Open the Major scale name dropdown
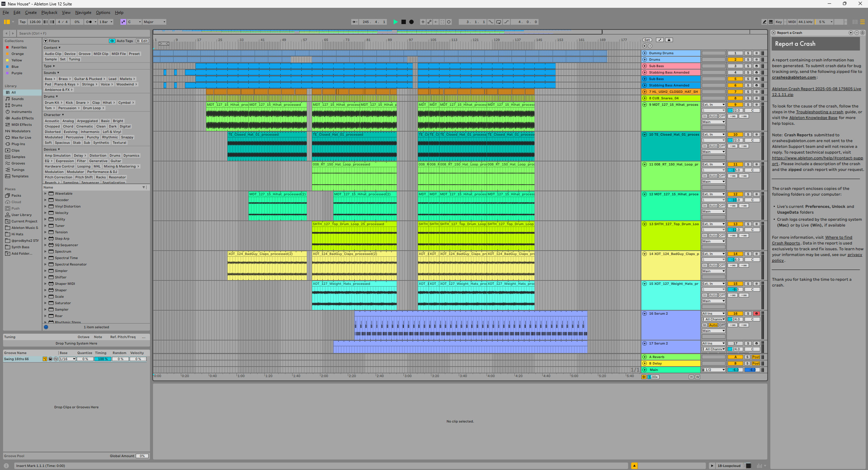Viewport: 868px width, 470px height. coord(155,22)
